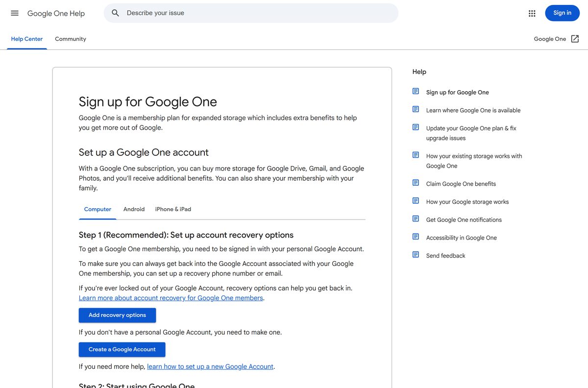Open Learn where Google One is available article
Viewport: 588px width, 388px height.
point(473,110)
